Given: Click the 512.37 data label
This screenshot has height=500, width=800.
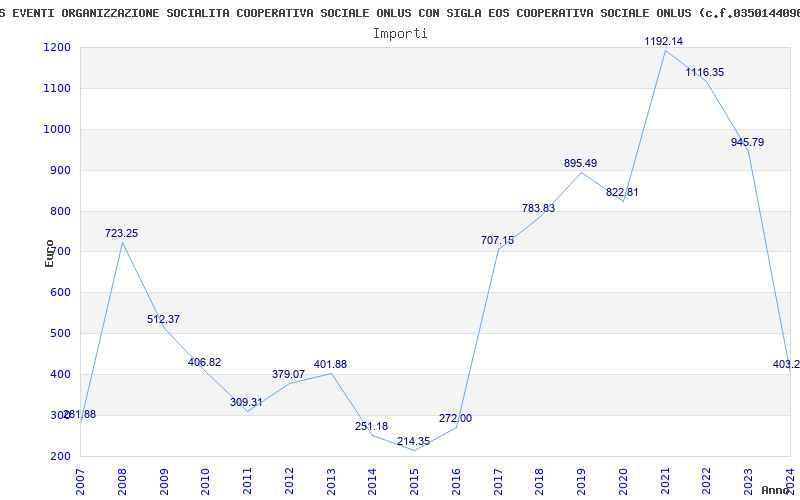Looking at the screenshot, I should click(163, 319).
